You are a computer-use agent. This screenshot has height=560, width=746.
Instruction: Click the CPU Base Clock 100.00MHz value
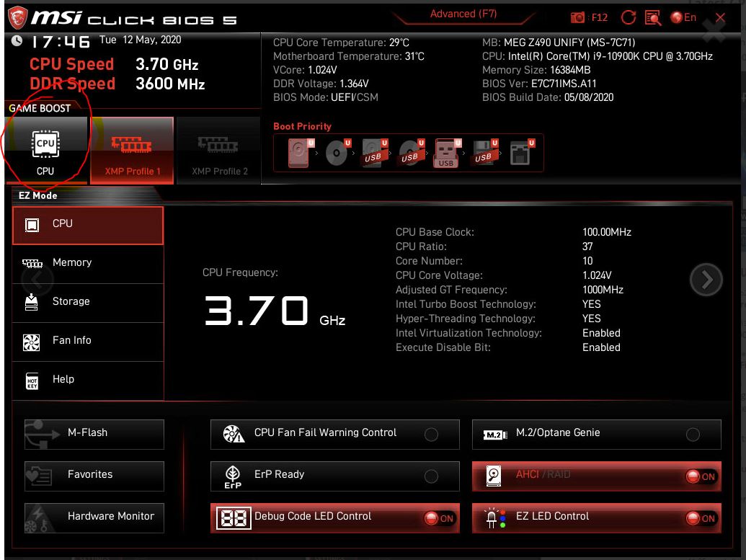(x=607, y=232)
